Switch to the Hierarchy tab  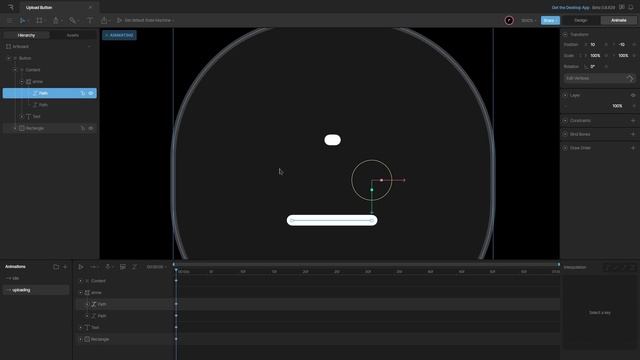pos(26,35)
